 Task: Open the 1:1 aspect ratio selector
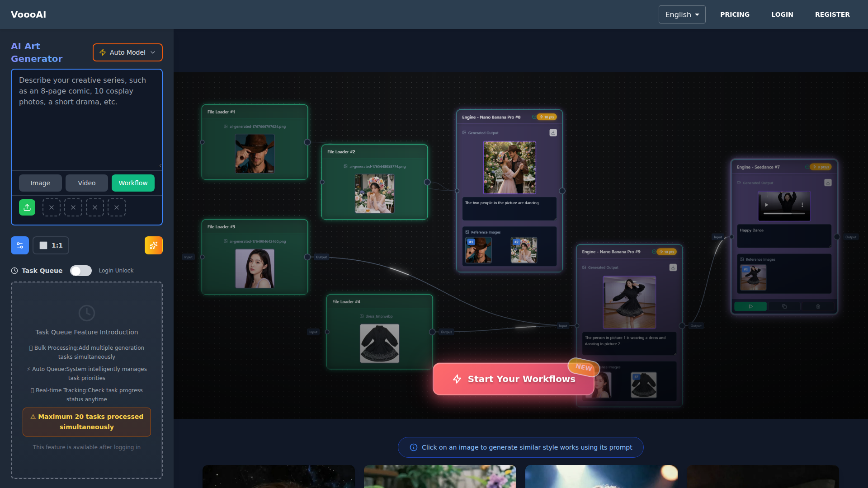point(51,245)
